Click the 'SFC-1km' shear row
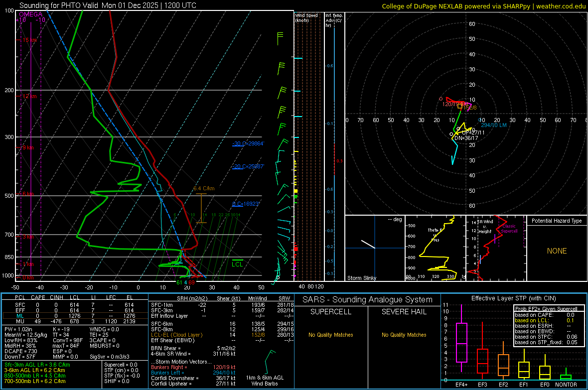The image size is (588, 390). pos(221,305)
